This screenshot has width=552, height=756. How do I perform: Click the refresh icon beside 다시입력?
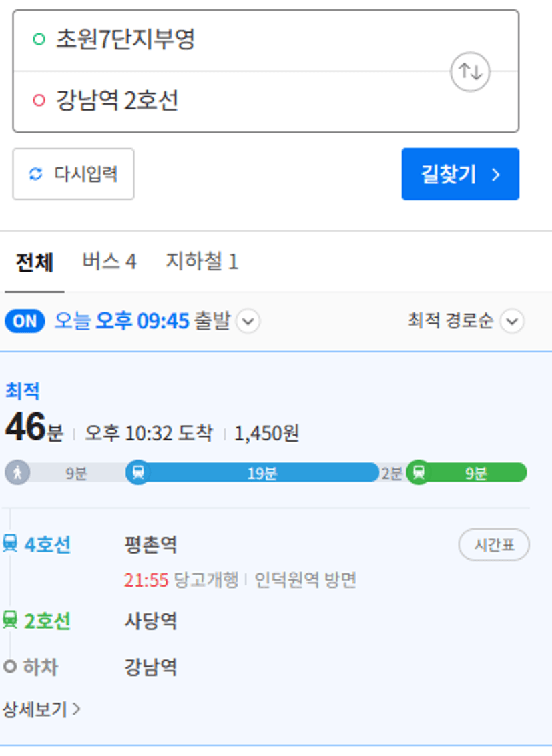point(35,174)
